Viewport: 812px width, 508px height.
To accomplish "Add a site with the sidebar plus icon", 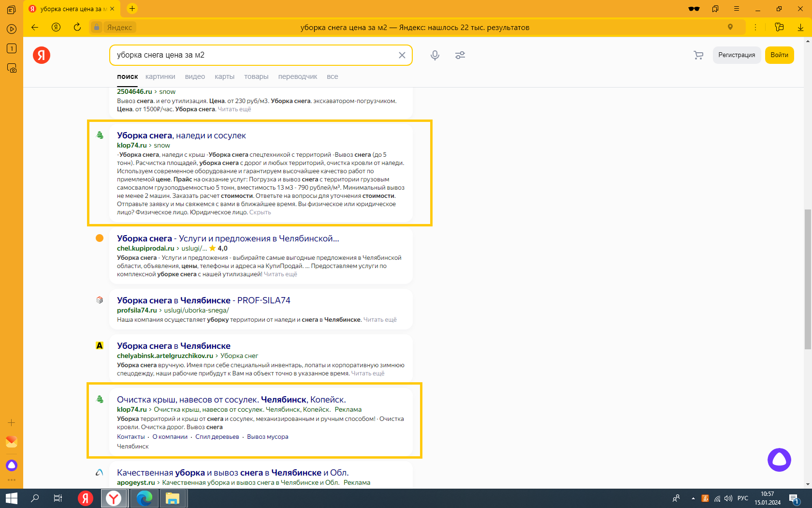I will coord(12,423).
